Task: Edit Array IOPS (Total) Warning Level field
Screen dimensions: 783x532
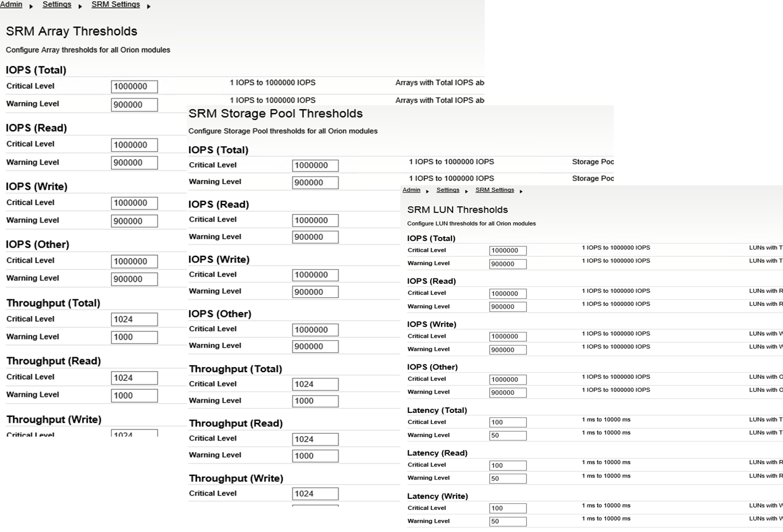Action: (135, 105)
